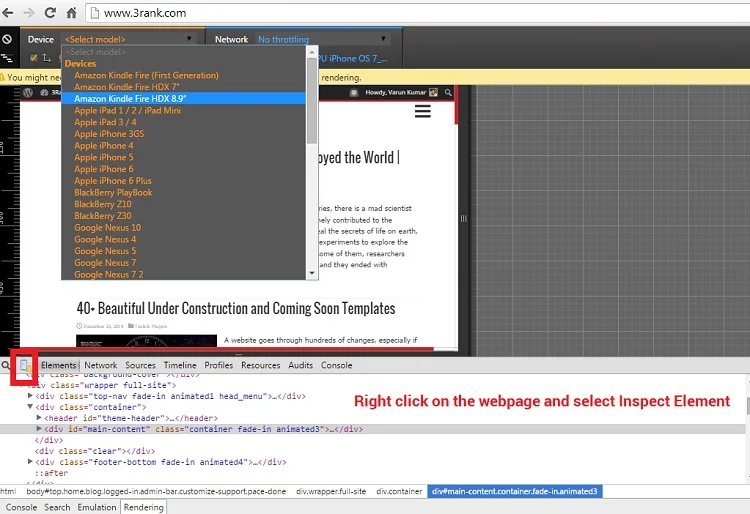The height and width of the screenshot is (514, 750).
Task: Switch to the Profiles tab
Action: point(219,365)
